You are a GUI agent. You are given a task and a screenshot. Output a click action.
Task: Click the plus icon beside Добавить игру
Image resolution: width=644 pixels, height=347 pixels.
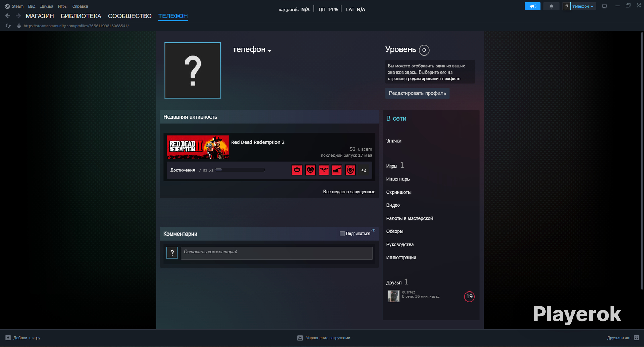pyautogui.click(x=8, y=338)
